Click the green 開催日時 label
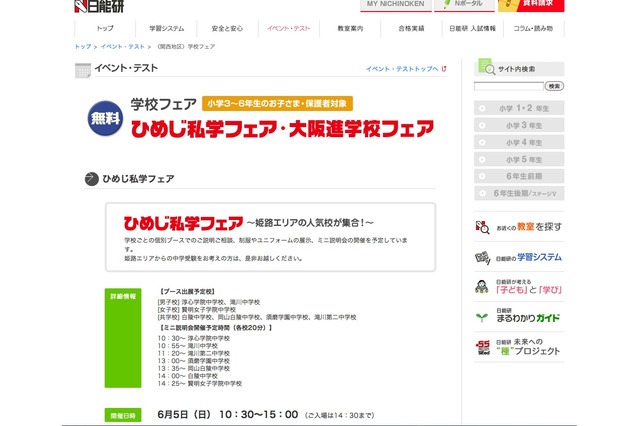This screenshot has width=640, height=426. pyautogui.click(x=123, y=415)
